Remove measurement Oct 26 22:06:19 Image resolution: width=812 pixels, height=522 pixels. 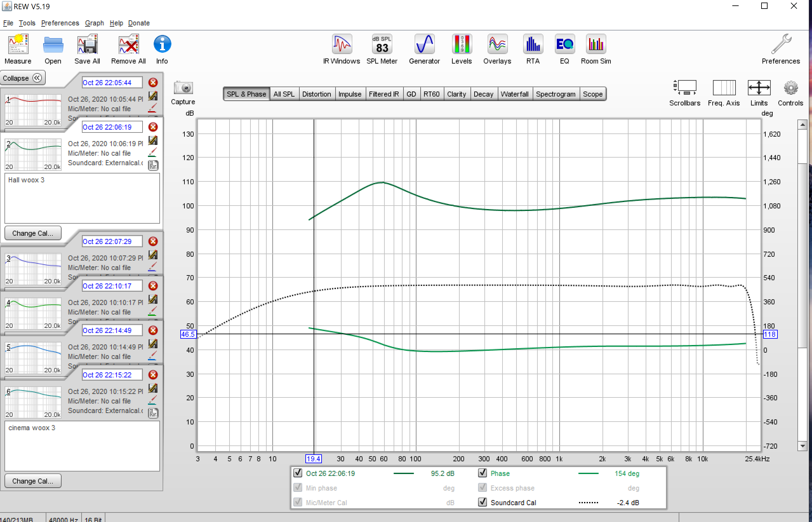[x=153, y=127]
